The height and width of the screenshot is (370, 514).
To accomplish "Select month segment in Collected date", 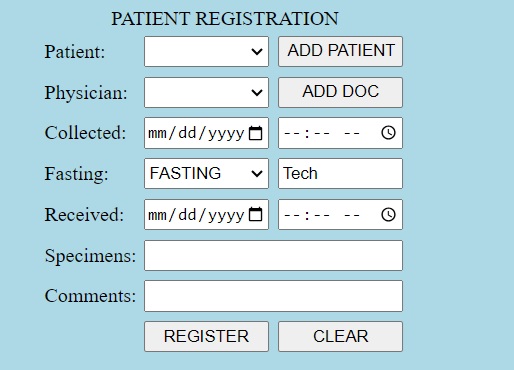I will 157,133.
